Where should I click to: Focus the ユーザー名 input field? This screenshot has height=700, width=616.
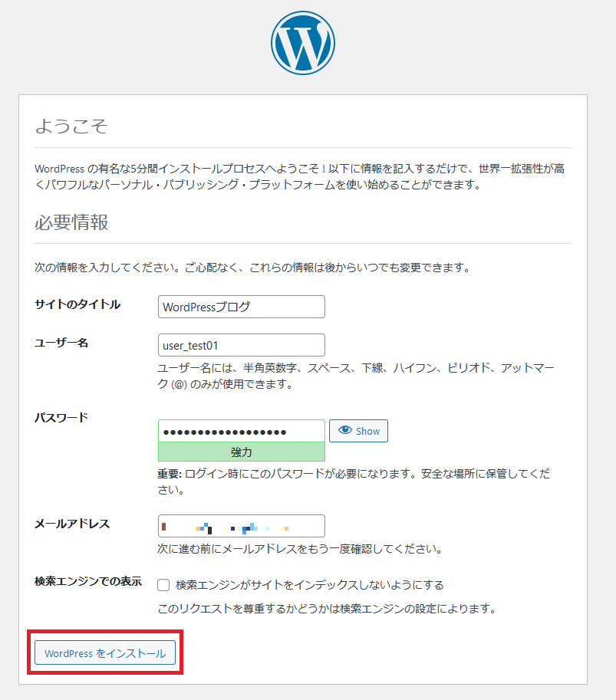point(241,345)
